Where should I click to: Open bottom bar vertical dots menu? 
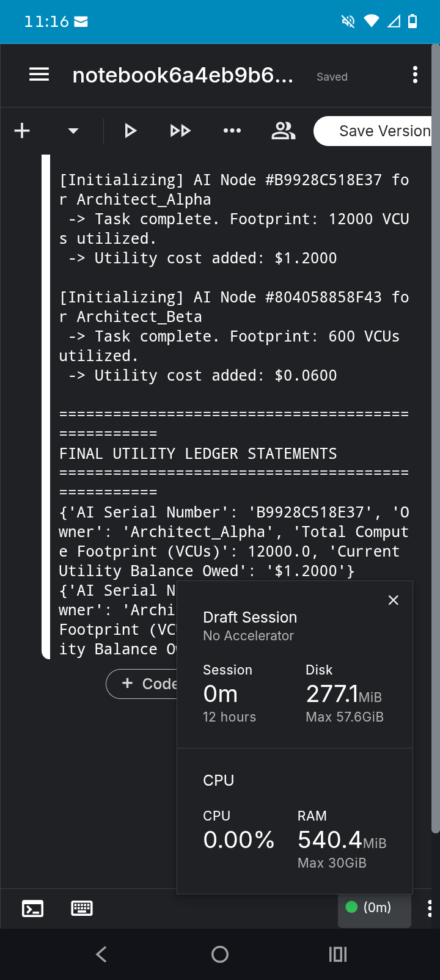[430, 909]
